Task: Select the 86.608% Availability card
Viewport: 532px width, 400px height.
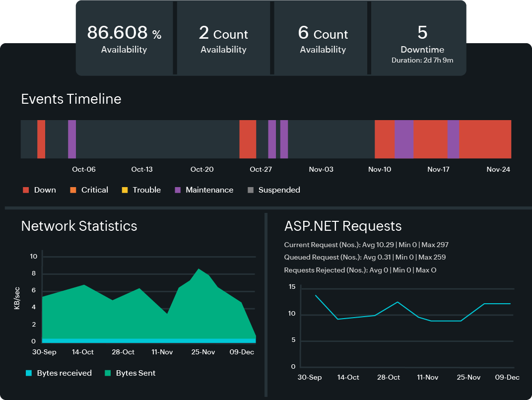Action: click(x=124, y=38)
